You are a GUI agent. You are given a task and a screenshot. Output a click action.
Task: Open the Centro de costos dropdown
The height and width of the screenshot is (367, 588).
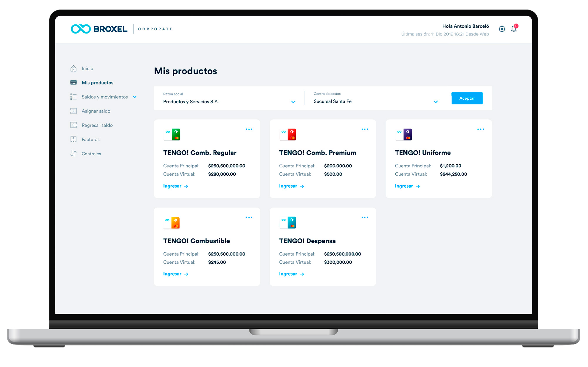click(x=376, y=98)
